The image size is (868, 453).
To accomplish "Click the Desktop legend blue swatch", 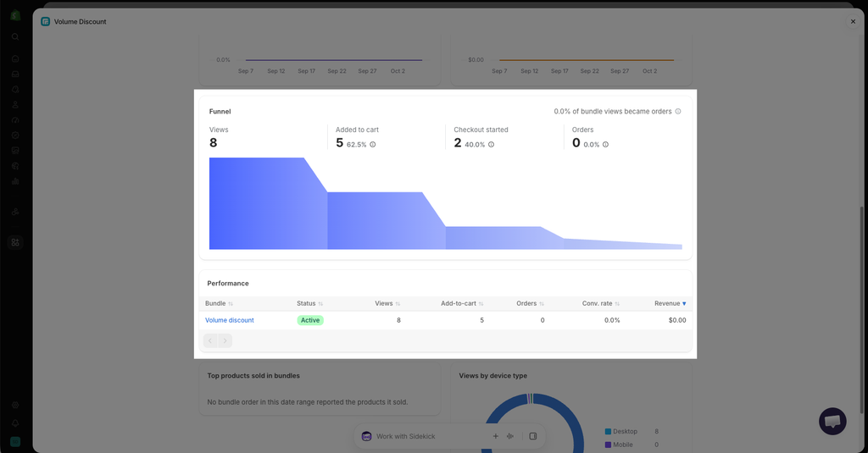I will pyautogui.click(x=608, y=432).
